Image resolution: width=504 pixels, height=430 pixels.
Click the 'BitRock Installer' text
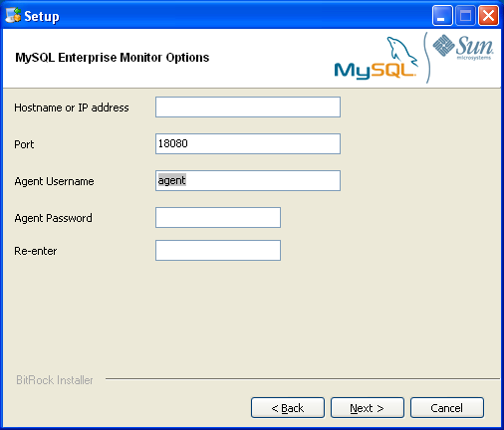click(x=55, y=380)
